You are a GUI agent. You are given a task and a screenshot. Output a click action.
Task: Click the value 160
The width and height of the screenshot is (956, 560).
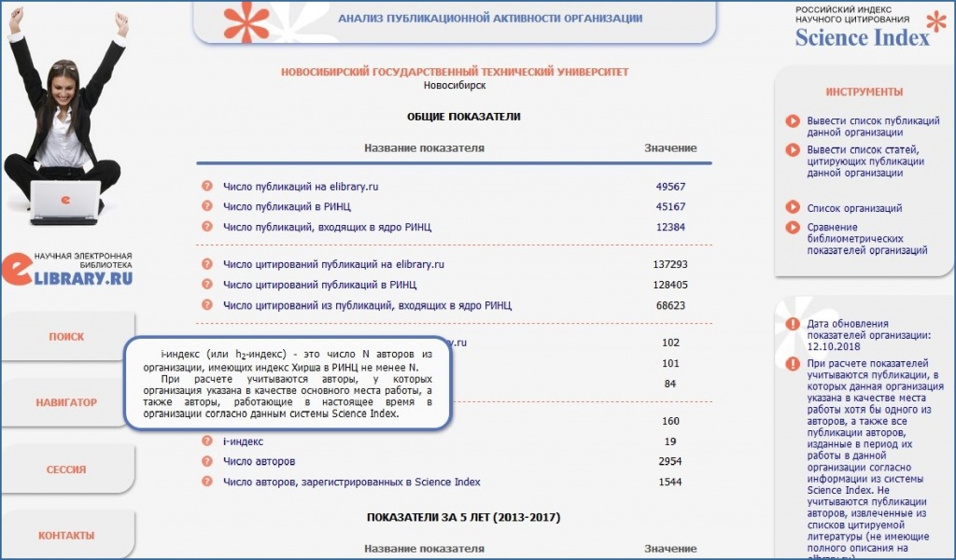(670, 421)
